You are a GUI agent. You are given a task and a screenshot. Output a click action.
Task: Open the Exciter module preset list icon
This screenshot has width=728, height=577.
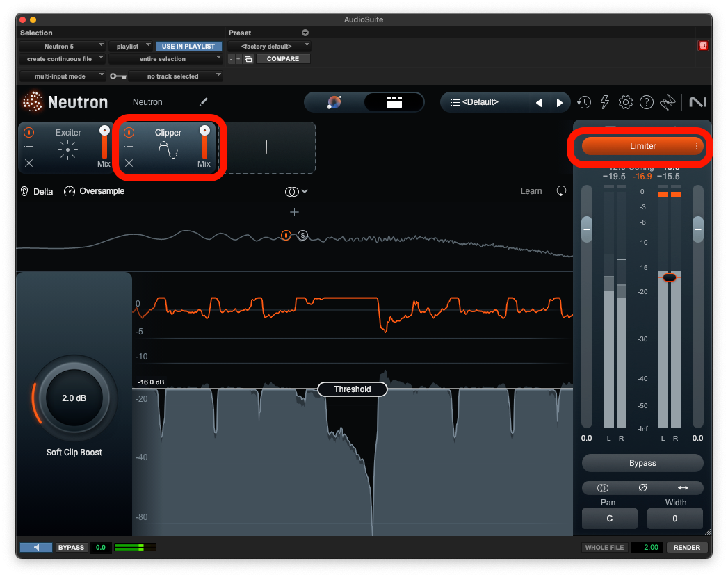[x=29, y=149]
